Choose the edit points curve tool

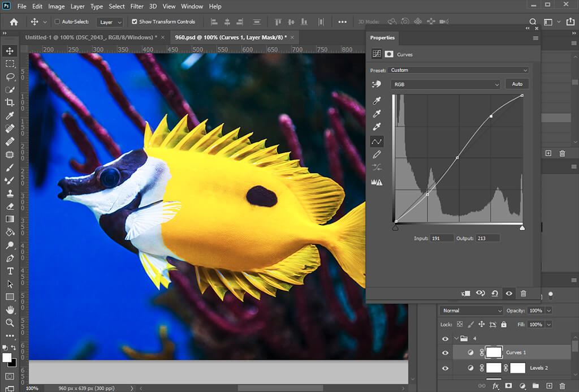(377, 141)
